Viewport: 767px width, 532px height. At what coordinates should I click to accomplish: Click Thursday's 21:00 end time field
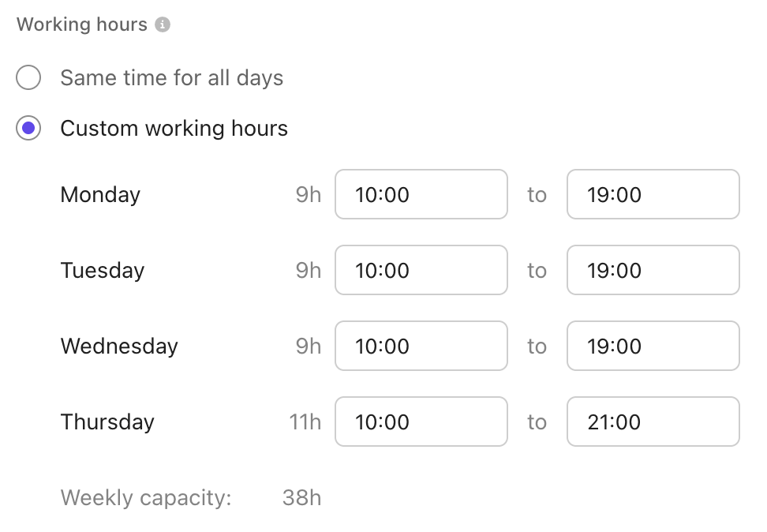coord(653,422)
